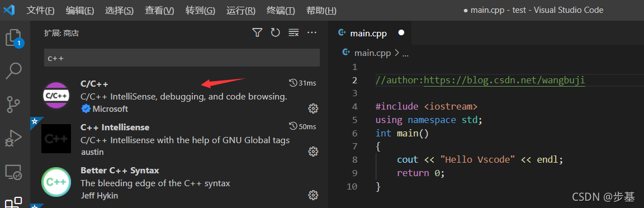Open the 终端(T) menu

(x=281, y=11)
